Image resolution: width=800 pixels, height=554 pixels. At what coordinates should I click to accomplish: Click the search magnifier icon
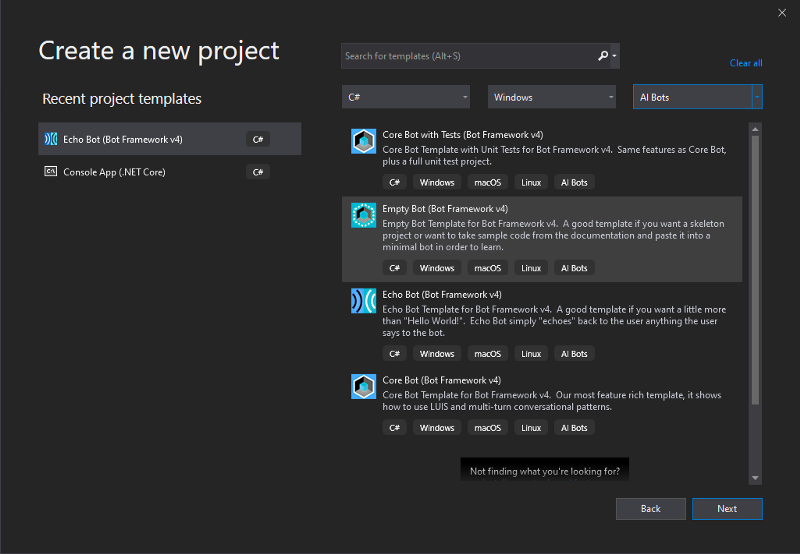pos(603,56)
